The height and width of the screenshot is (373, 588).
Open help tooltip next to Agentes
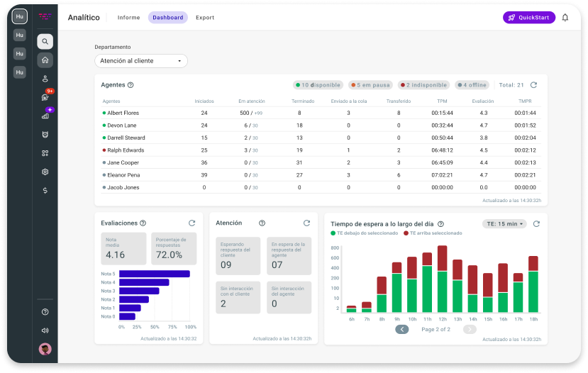point(131,85)
